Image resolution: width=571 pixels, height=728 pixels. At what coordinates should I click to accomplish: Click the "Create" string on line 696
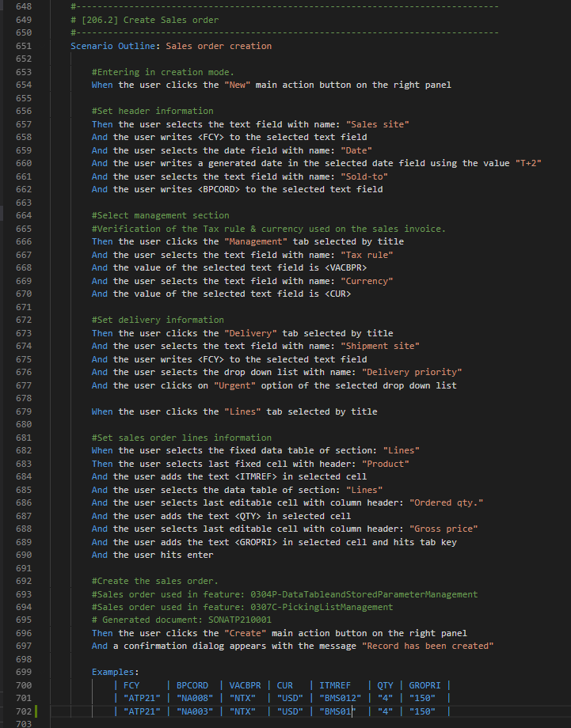(244, 633)
